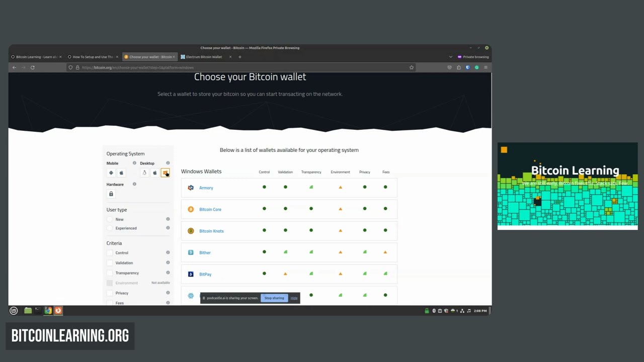Screen dimensions: 644x362
Task: Open a new browser tab
Action: coord(239,57)
